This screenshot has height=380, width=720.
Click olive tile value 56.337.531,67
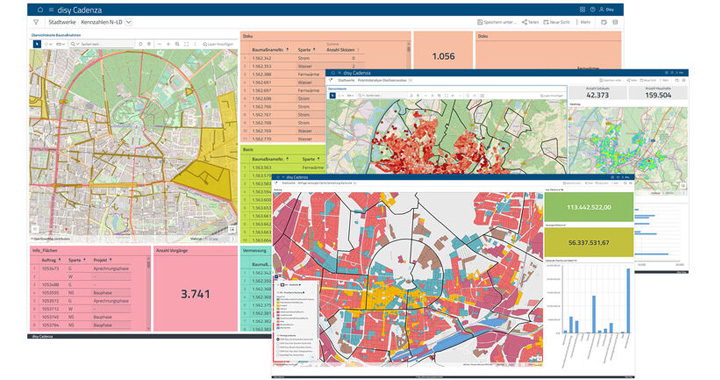[589, 243]
